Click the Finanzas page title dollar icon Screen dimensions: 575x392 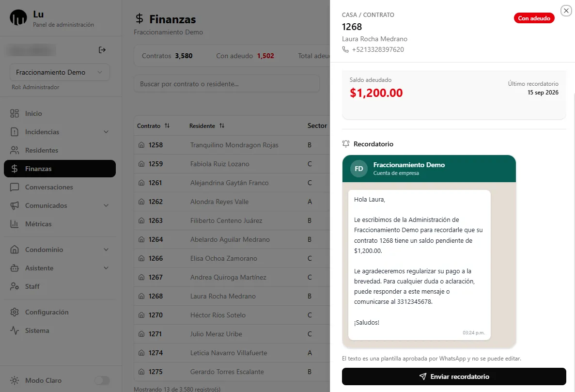click(140, 19)
